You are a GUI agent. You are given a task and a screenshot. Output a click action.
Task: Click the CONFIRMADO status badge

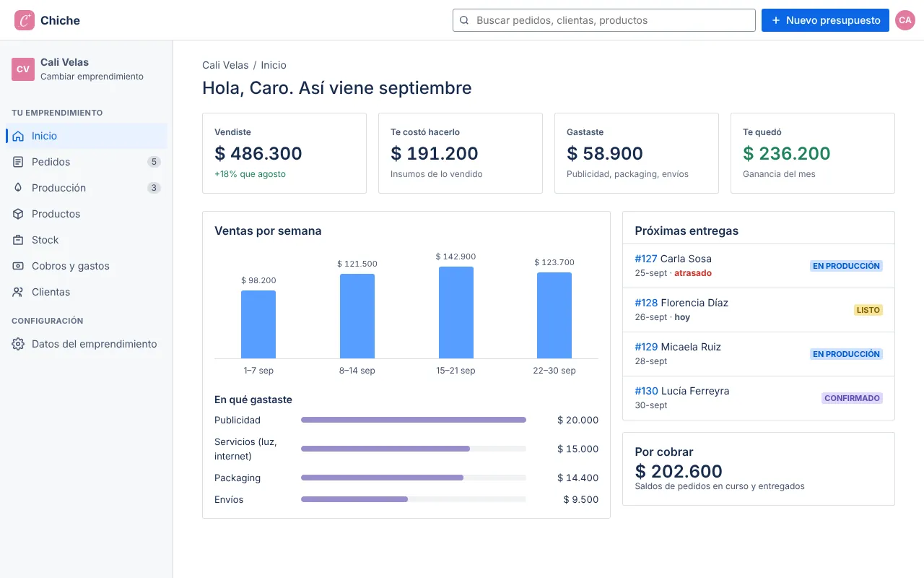pos(852,398)
